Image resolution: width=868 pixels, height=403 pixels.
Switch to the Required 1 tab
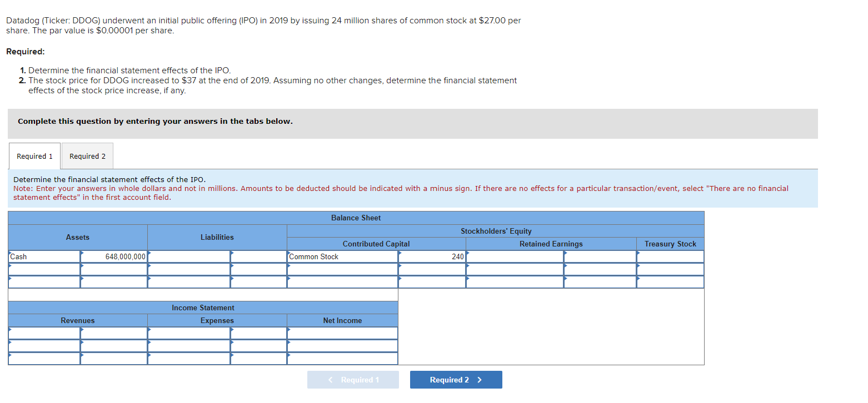(x=34, y=156)
